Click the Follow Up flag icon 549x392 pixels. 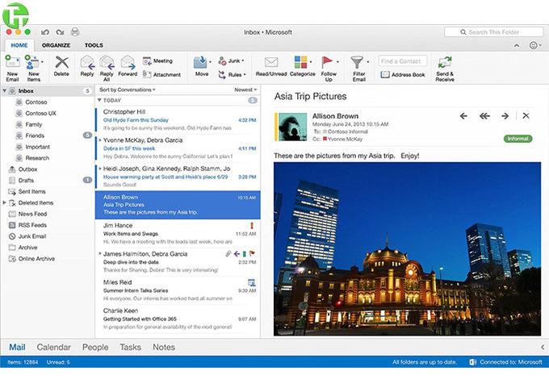click(327, 62)
